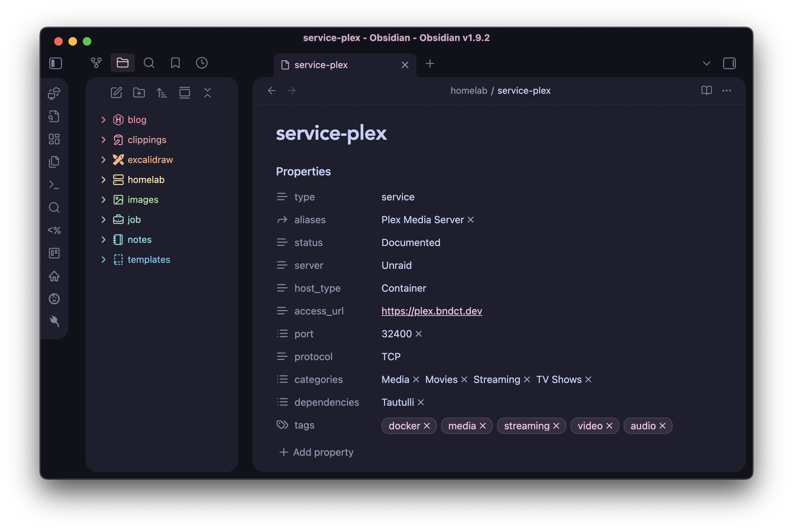Viewport: 793px width, 532px height.
Task: Click the aliases property arrow icon
Action: (282, 220)
